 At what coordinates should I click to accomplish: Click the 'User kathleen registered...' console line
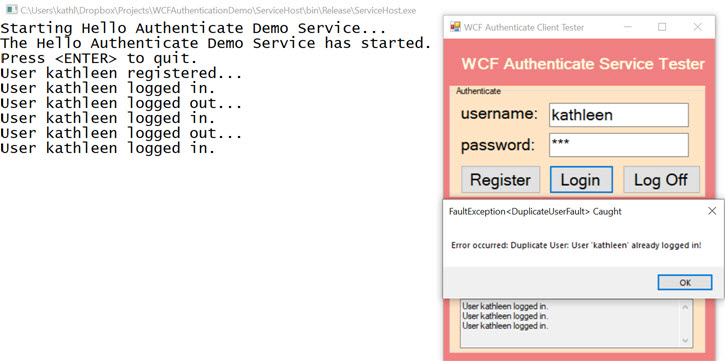[x=121, y=73]
